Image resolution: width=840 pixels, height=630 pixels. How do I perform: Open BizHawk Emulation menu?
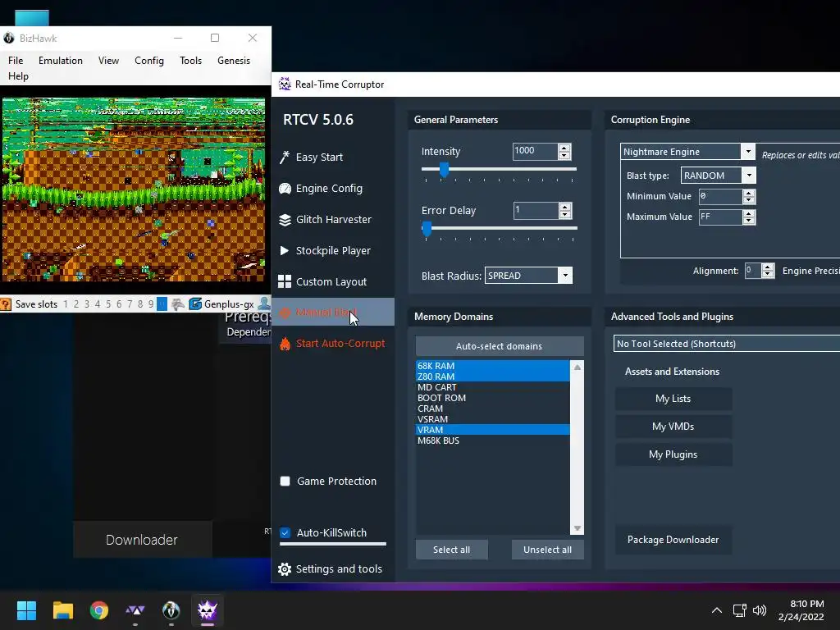pyautogui.click(x=61, y=61)
